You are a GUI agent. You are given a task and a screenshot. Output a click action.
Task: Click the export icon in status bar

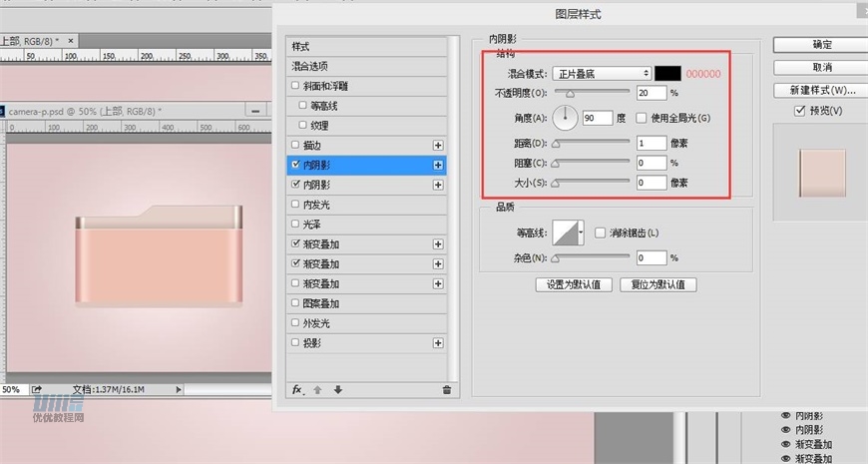click(37, 389)
